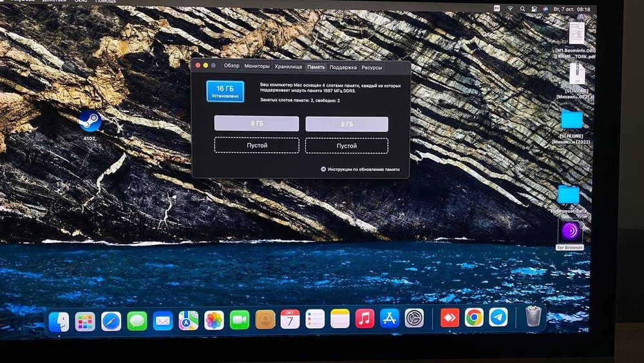Select the right 8 ГБ memory slot
The height and width of the screenshot is (363, 644).
(x=346, y=124)
